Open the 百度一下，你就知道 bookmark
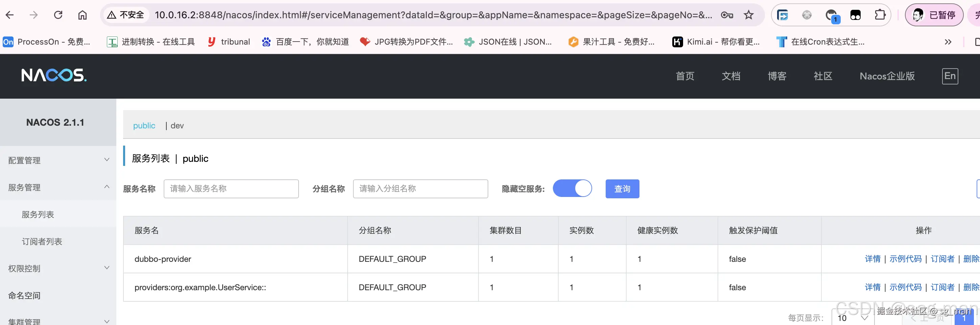This screenshot has height=325, width=980. (305, 42)
